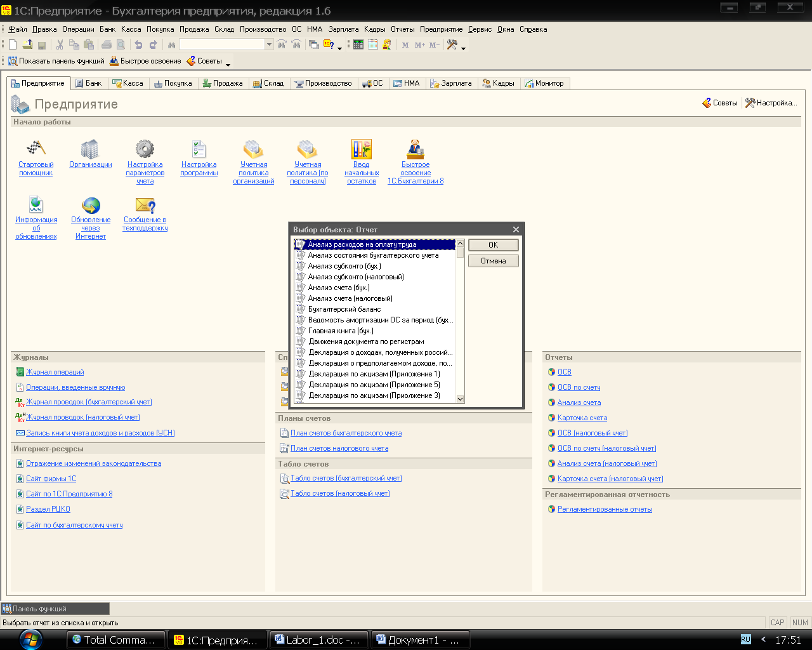Open the calendar toolbar icon
This screenshot has height=650, width=812.
373,44
